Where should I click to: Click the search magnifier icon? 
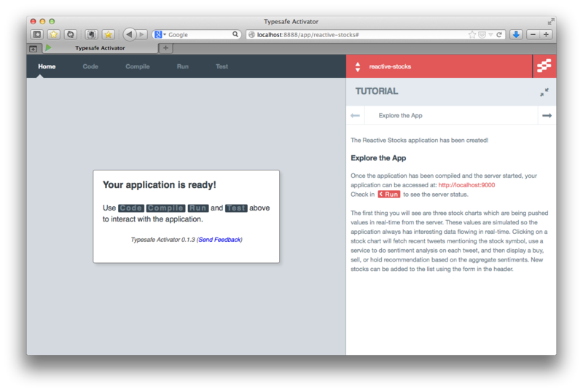point(235,34)
